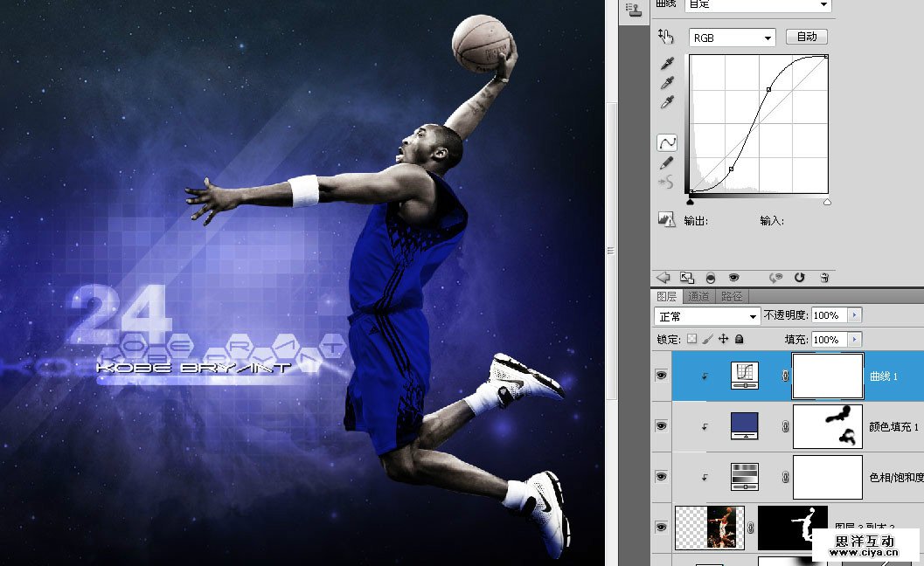Click the stamp-style panel icon at top

[x=634, y=9]
